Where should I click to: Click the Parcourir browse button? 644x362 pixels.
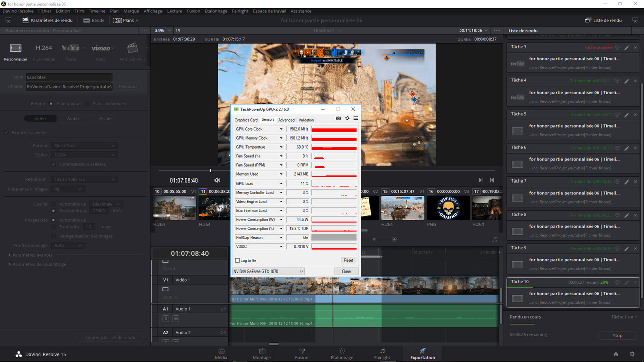point(128,86)
